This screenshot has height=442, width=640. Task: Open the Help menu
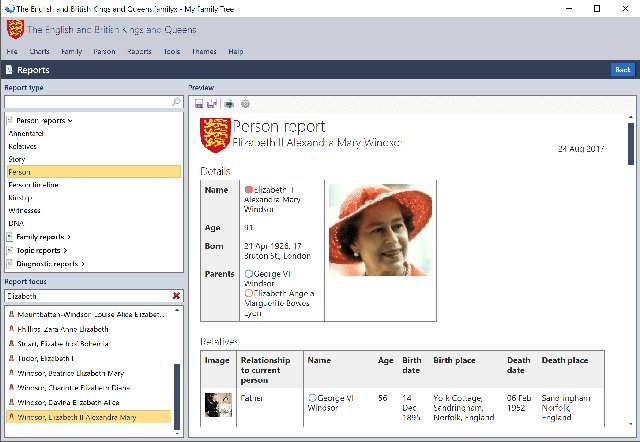coord(236,51)
